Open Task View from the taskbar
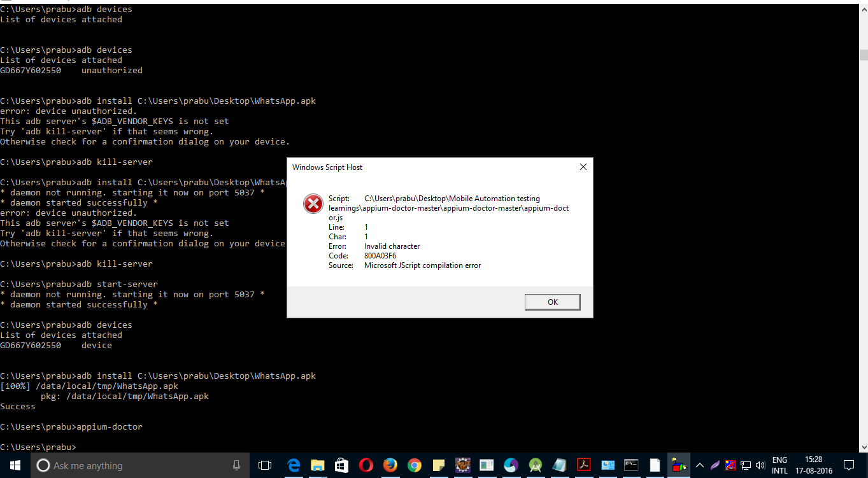868x478 pixels. click(265, 465)
